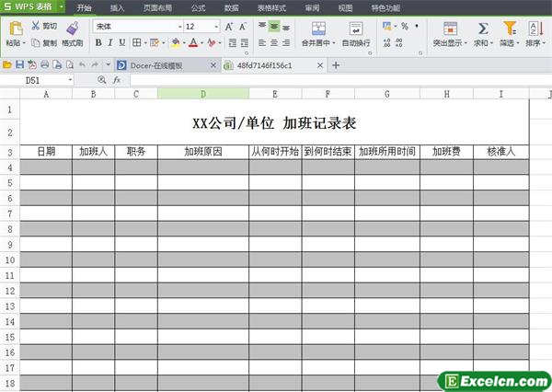This screenshot has height=392, width=552.
Task: Add a new document tab with plus button
Action: click(x=336, y=65)
